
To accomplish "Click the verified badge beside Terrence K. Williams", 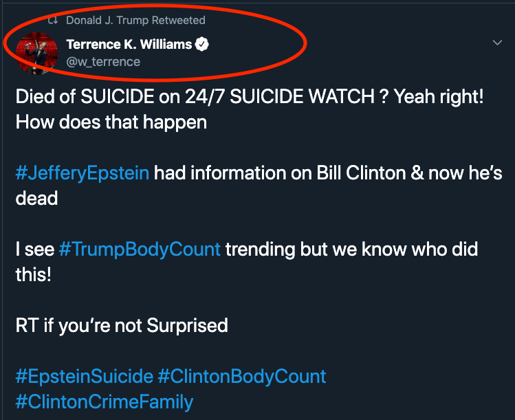I will (x=201, y=45).
